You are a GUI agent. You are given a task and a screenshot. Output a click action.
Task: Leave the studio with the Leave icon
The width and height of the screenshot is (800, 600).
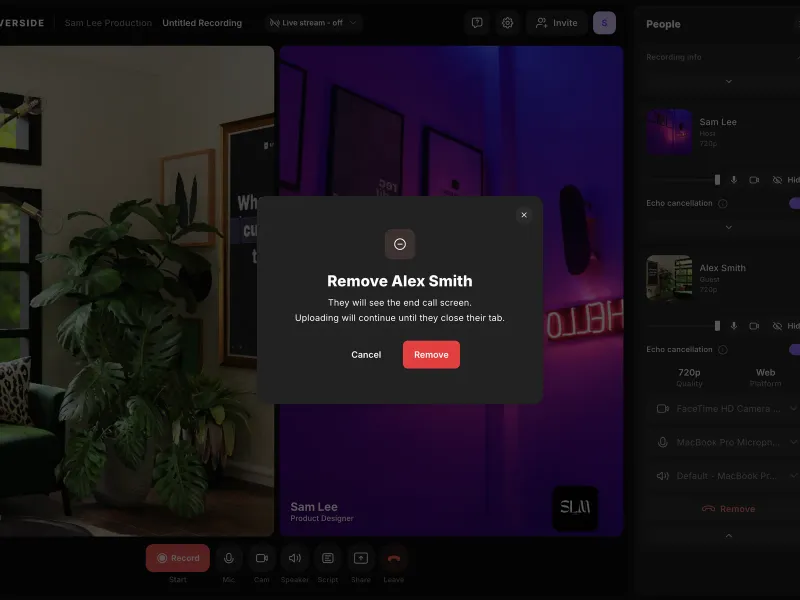(x=393, y=558)
